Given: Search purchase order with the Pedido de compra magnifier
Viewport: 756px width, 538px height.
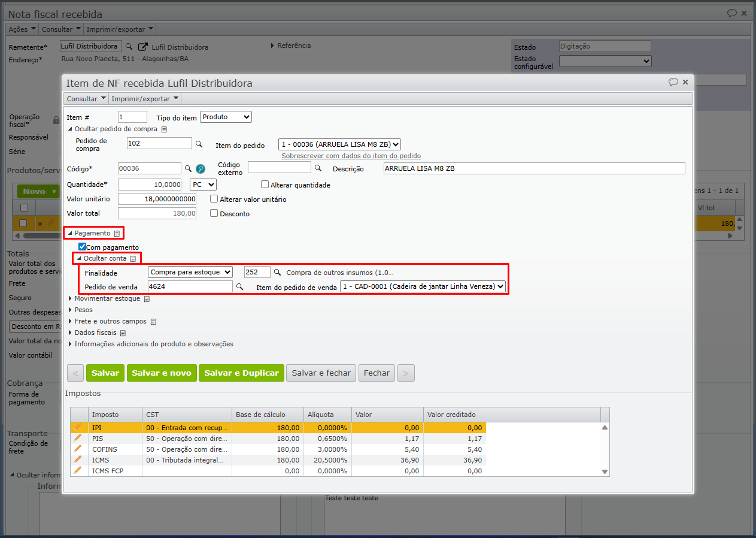Looking at the screenshot, I should [x=199, y=144].
